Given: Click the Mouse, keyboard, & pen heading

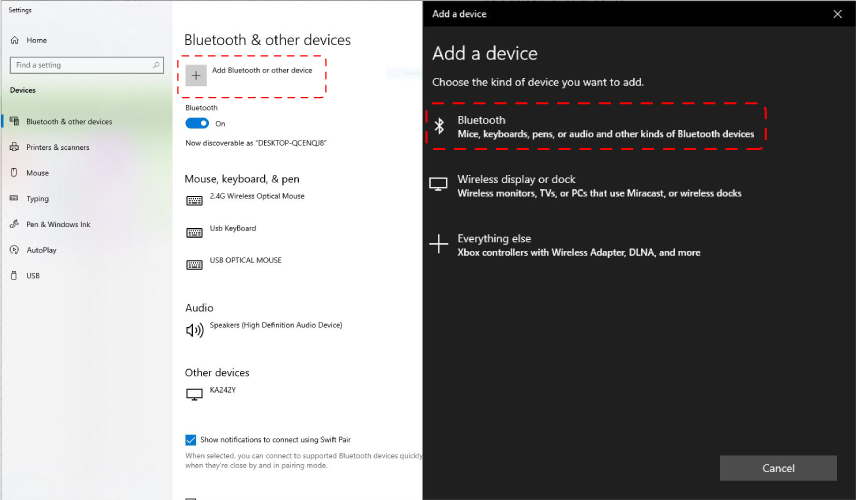Looking at the screenshot, I should pos(242,179).
